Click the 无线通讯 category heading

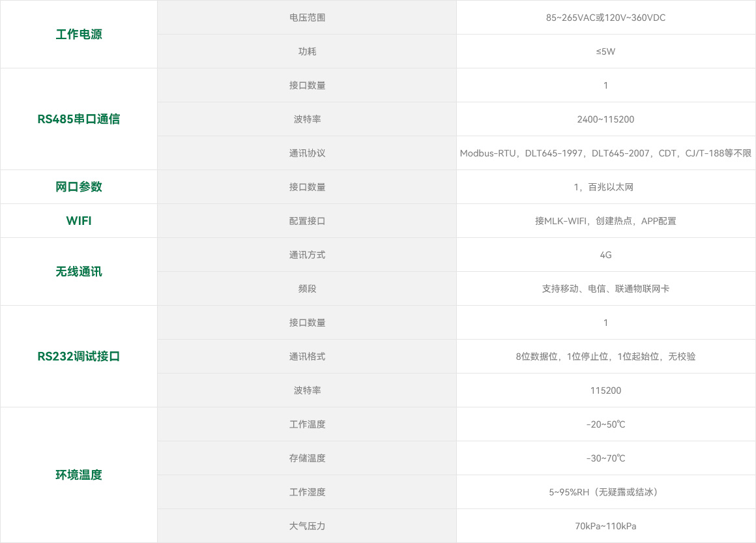point(79,272)
